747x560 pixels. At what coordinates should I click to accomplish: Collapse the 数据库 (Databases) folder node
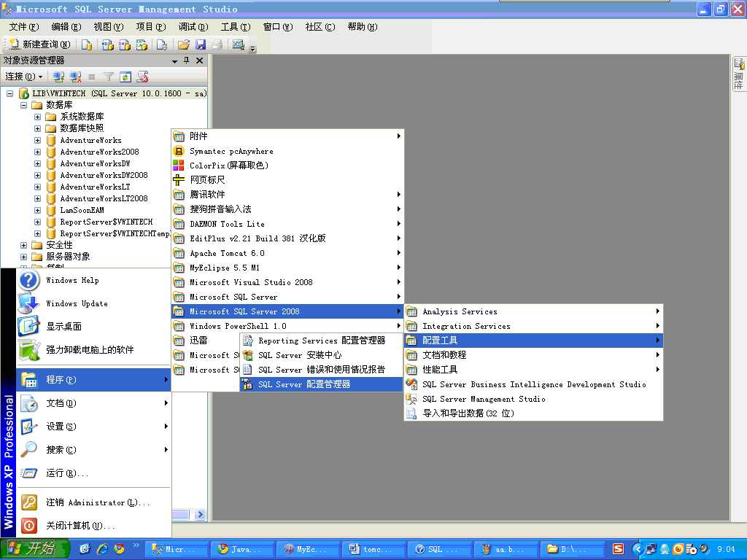pyautogui.click(x=23, y=105)
